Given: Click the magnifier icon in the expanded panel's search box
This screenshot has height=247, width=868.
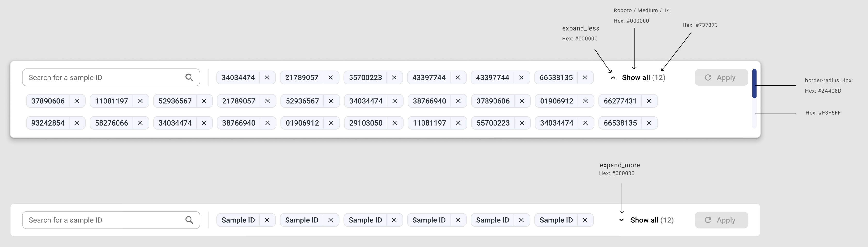Looking at the screenshot, I should [x=189, y=78].
